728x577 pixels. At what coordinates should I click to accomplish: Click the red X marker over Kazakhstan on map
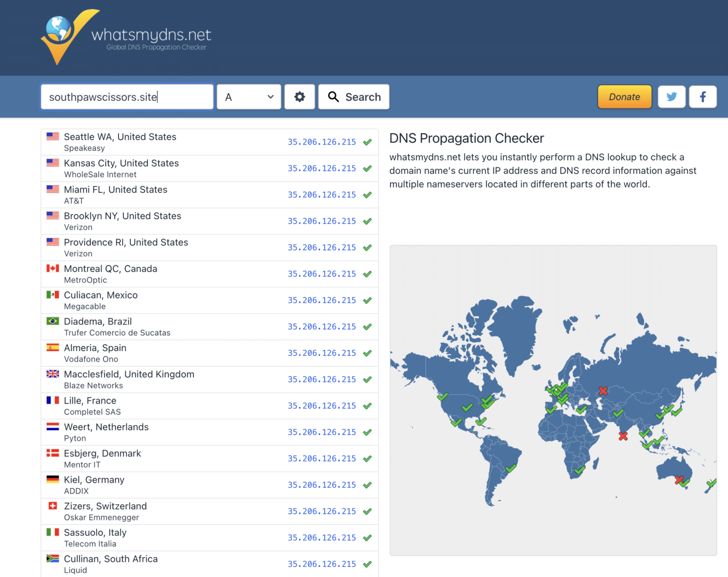tap(603, 391)
